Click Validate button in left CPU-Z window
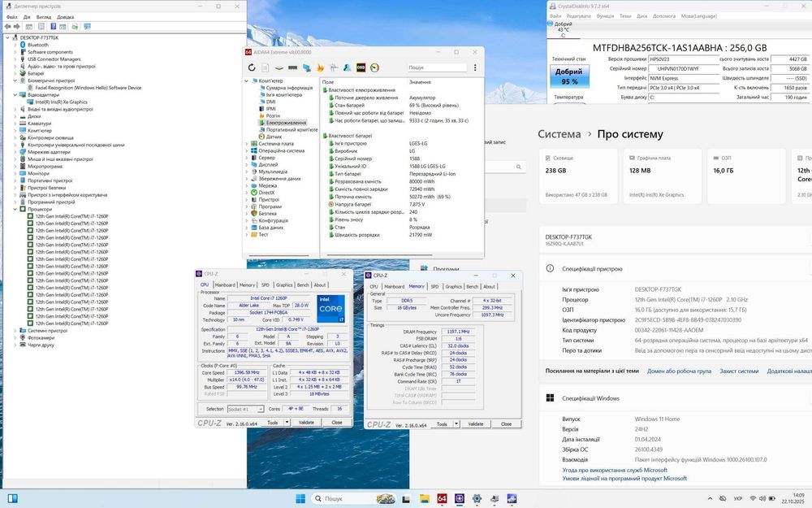 point(306,423)
